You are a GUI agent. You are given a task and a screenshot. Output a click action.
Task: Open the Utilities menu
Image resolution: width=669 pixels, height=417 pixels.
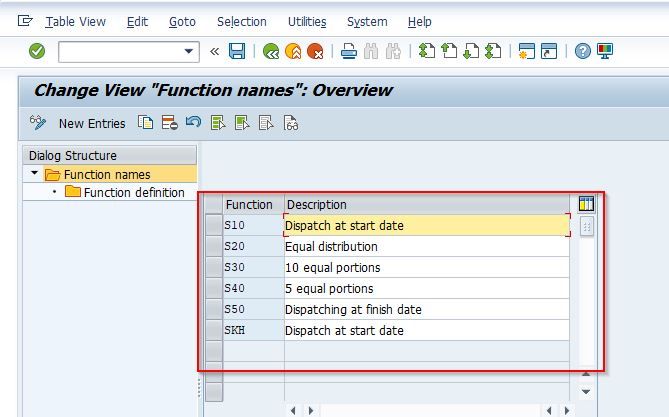tap(307, 22)
